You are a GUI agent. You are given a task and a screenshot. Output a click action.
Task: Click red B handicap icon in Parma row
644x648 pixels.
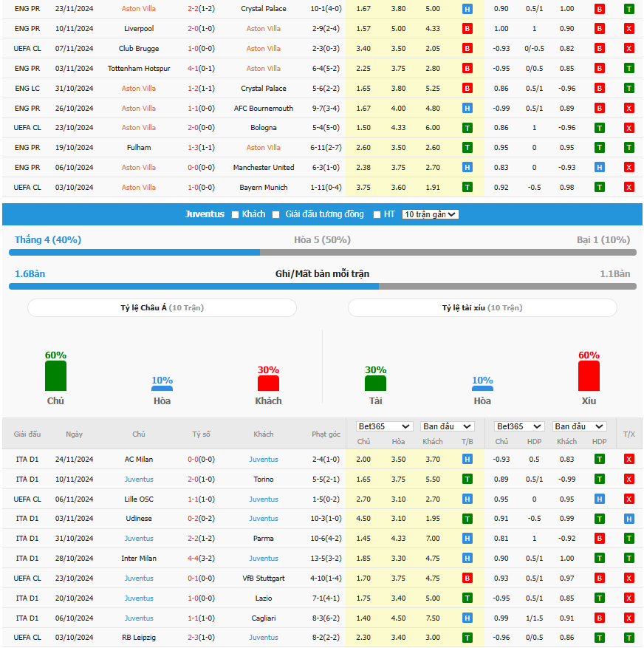(x=599, y=538)
